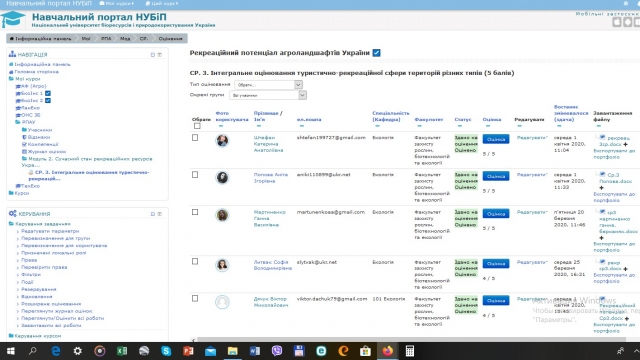Viewport: 640px width, 360px height.
Task: Open Dachuk Viktor's placeholder avatar
Action: 222,302
